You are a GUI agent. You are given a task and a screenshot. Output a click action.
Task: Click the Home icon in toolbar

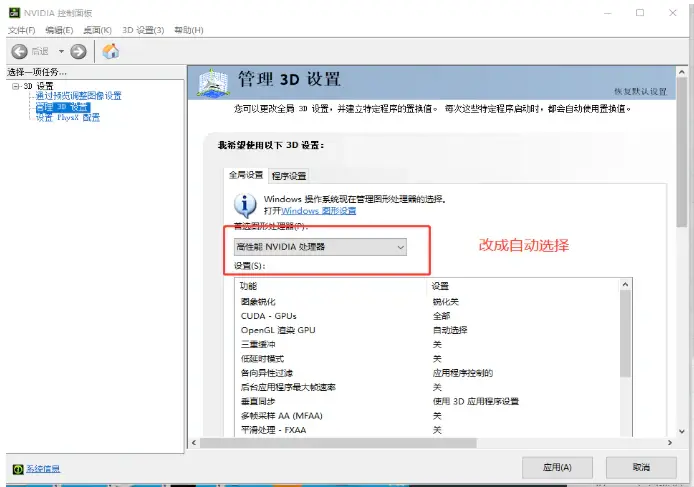coord(110,51)
